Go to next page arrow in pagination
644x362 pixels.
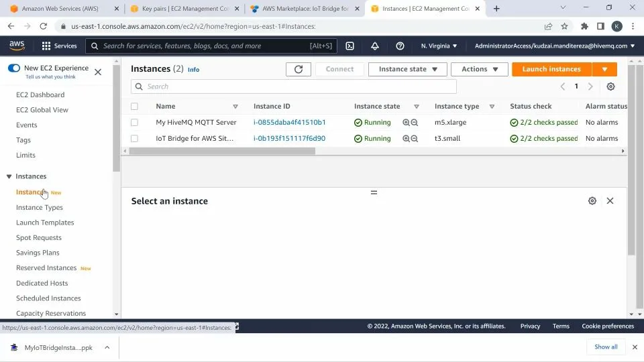(x=590, y=86)
